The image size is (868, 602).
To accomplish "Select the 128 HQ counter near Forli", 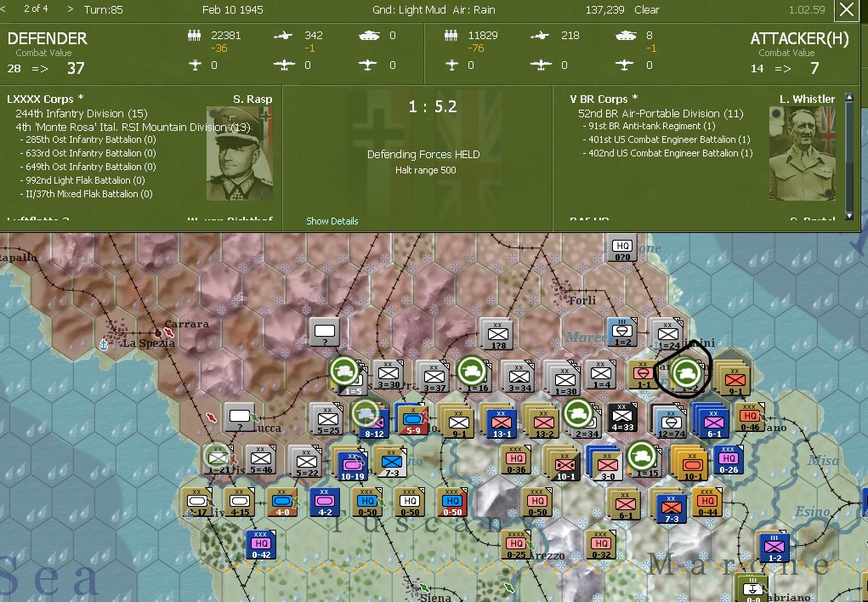I will coord(496,333).
